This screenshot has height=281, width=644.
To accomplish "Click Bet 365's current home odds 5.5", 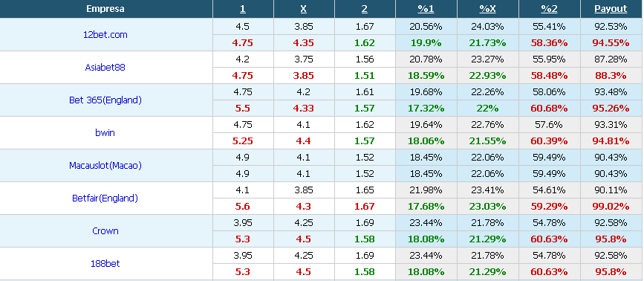I will click(x=243, y=108).
